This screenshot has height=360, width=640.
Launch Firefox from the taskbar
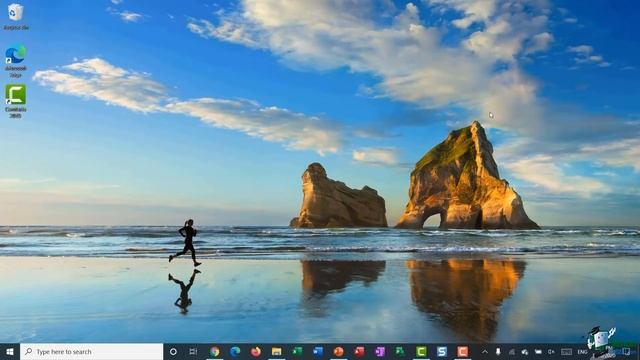(x=256, y=351)
